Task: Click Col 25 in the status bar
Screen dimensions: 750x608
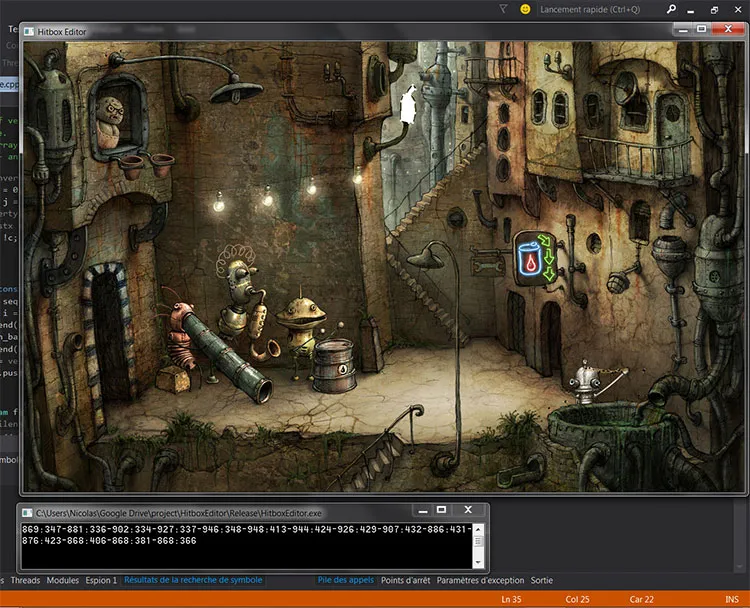Action: 577,599
